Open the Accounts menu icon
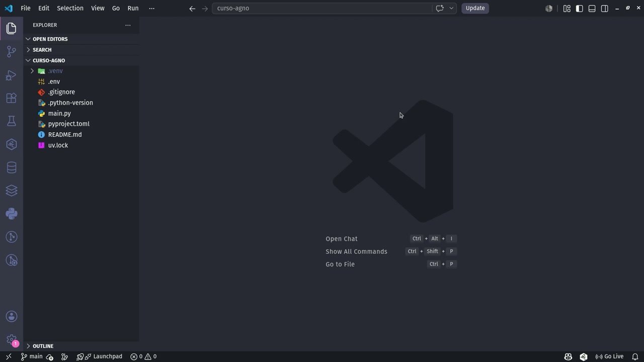 click(11, 316)
